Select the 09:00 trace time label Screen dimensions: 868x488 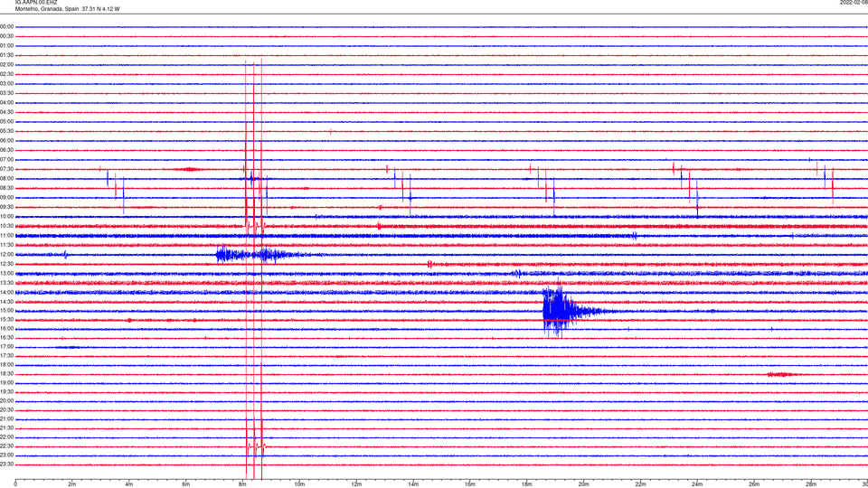coord(6,198)
